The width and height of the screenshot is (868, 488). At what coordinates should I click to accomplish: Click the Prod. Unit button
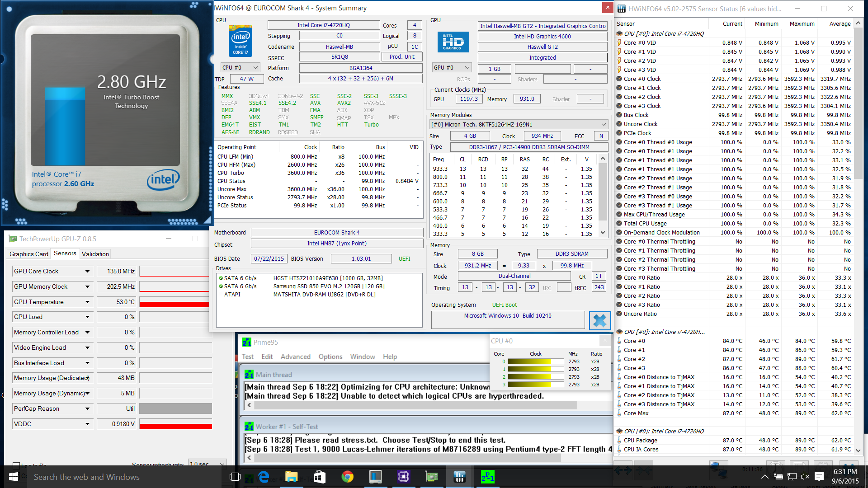[x=402, y=56]
